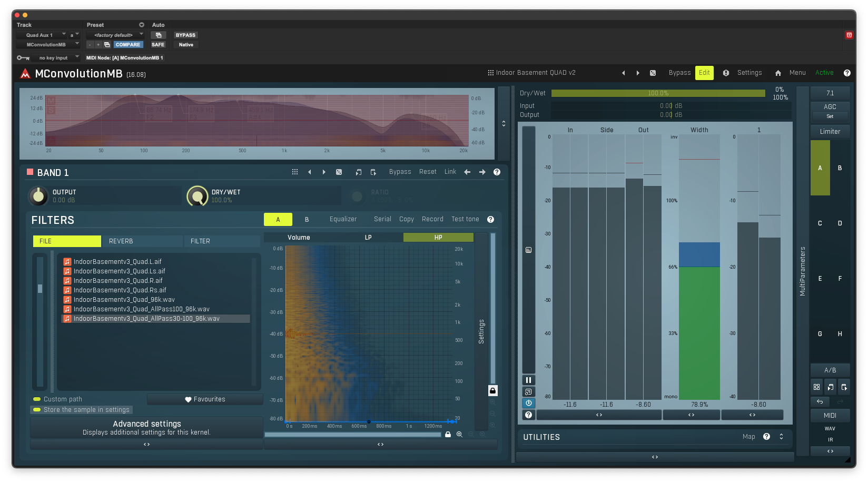Open the no key input dropdown
Image resolution: width=868 pixels, height=482 pixels.
pos(55,58)
